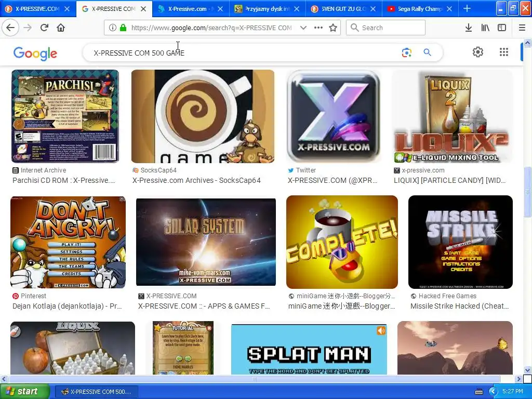Screen dimensions: 532x399
Task: Click the Google query input field
Action: click(x=244, y=53)
